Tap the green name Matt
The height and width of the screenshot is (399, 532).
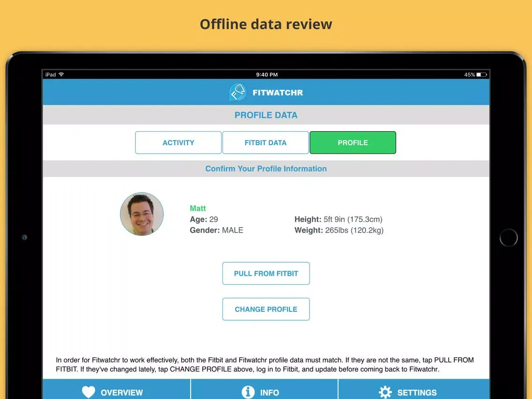tap(198, 208)
